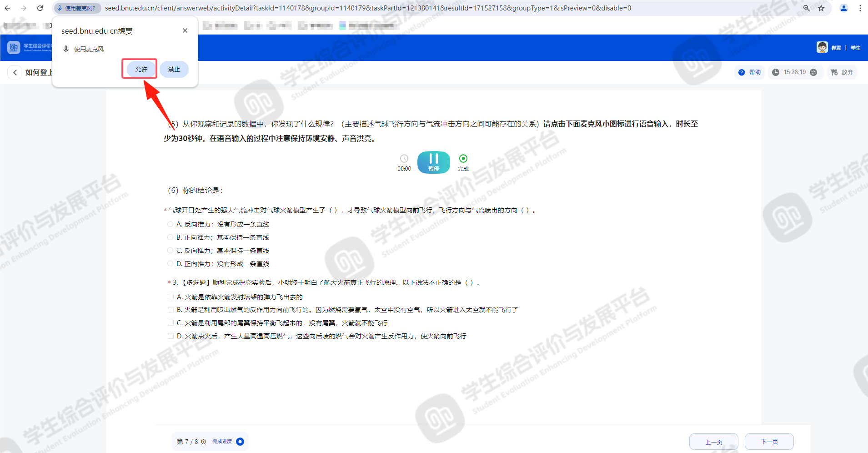Click the question (6) 你的结论是 heading

[196, 190]
